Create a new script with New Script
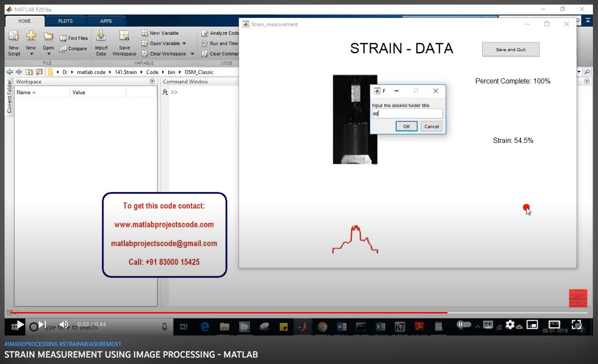 (14, 44)
